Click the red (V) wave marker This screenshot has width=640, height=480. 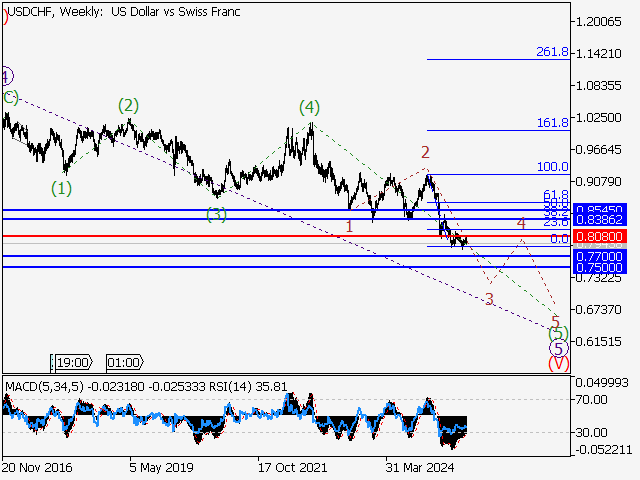[558, 363]
